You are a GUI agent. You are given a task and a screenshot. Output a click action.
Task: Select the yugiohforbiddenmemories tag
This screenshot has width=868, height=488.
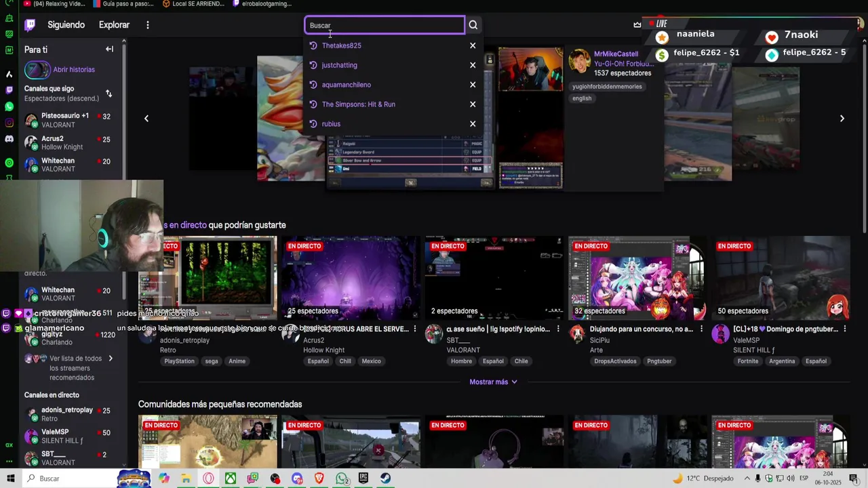pos(607,87)
